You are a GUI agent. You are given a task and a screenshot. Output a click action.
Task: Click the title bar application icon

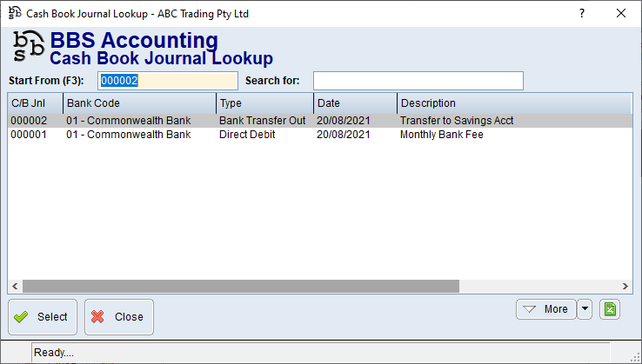click(14, 14)
